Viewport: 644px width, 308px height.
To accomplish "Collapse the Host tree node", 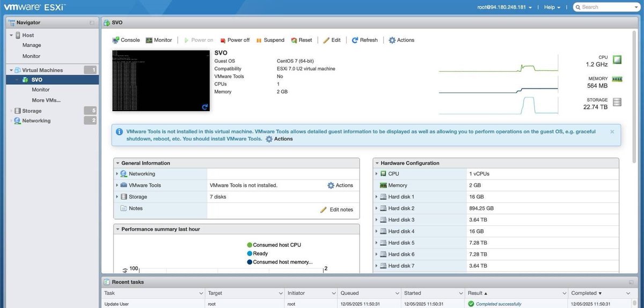I will click(x=11, y=35).
